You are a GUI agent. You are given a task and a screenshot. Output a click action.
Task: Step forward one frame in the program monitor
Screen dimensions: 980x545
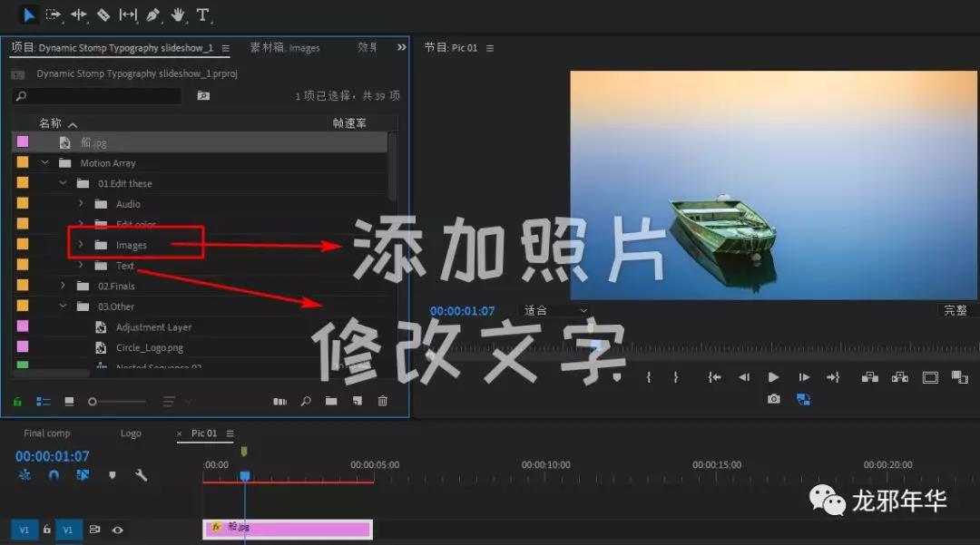(804, 377)
